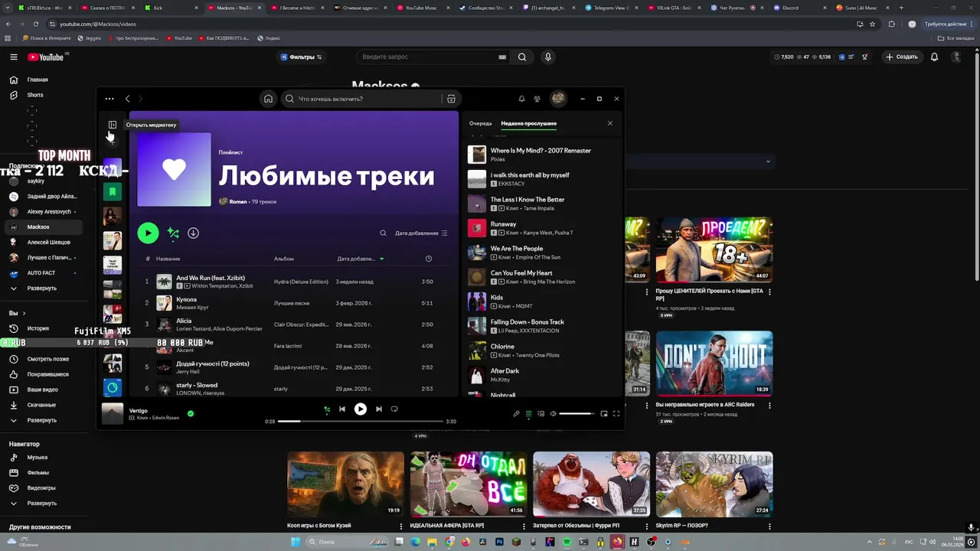
Task: Play the Любимые треки playlist
Action: [148, 233]
